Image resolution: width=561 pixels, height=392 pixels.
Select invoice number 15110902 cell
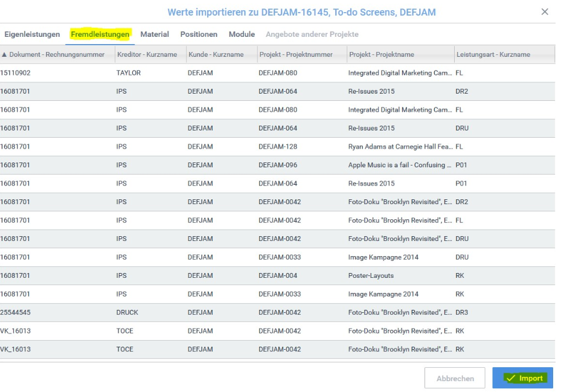[15, 73]
